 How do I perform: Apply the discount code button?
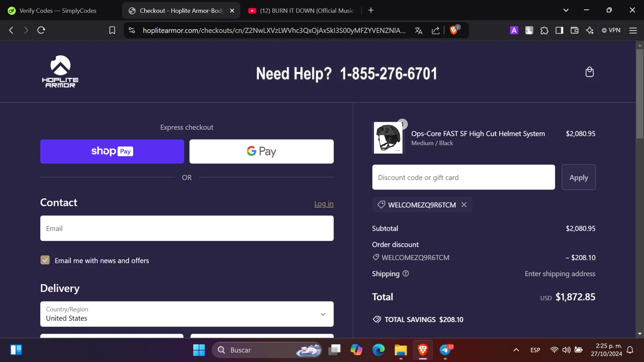(578, 177)
